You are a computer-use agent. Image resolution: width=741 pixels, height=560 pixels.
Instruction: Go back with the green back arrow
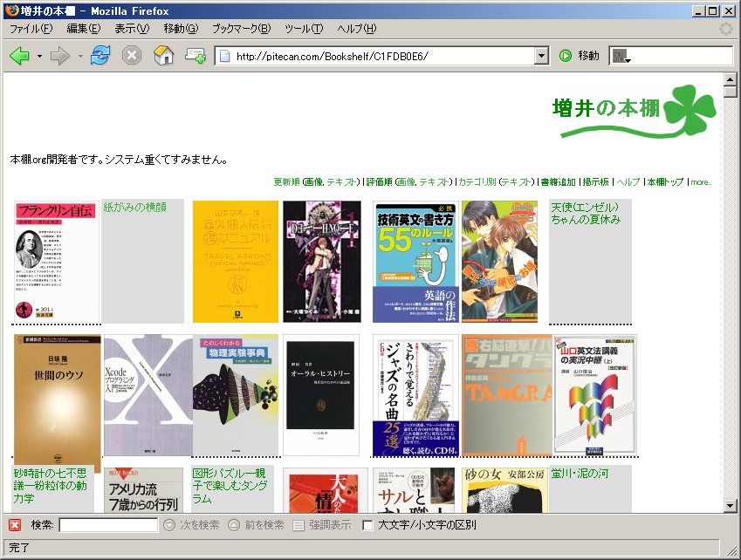19,56
